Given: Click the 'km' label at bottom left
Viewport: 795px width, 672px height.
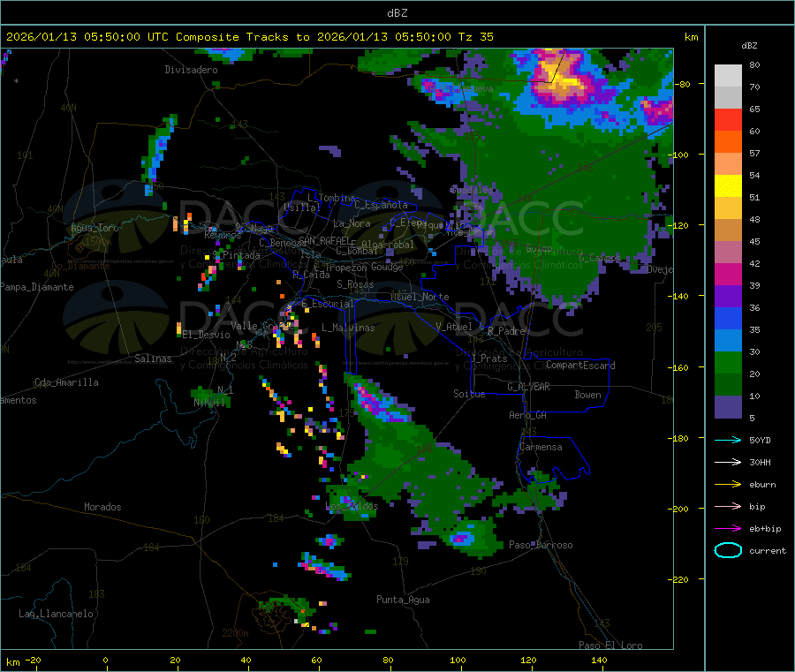Looking at the screenshot, I should [12, 662].
